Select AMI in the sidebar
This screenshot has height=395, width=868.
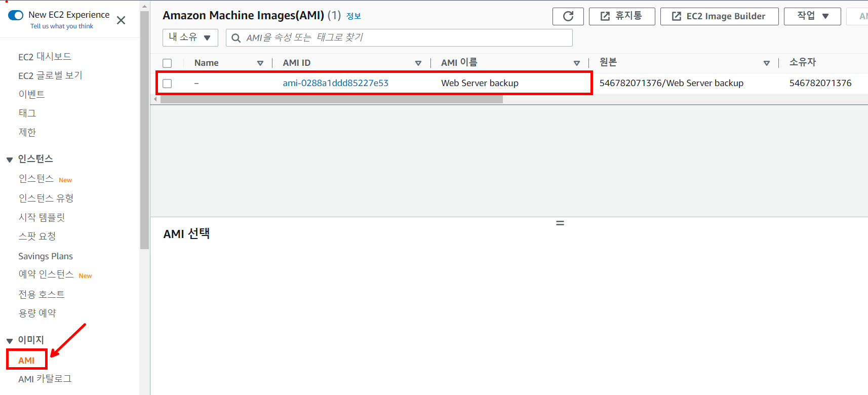click(26, 361)
